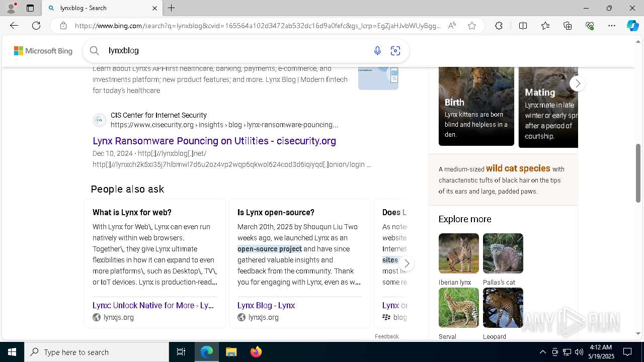The width and height of the screenshot is (644, 362).
Task: Open network status in system tray
Action: pyautogui.click(x=567, y=352)
